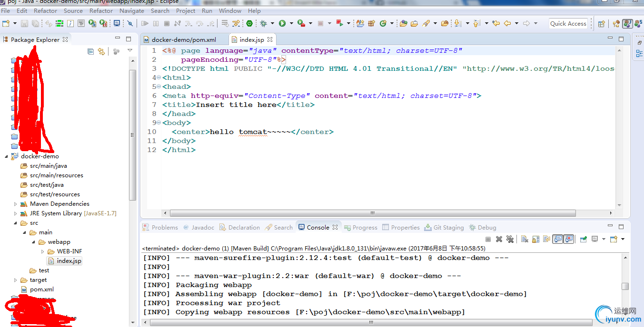Open the Window menu

coord(230,10)
